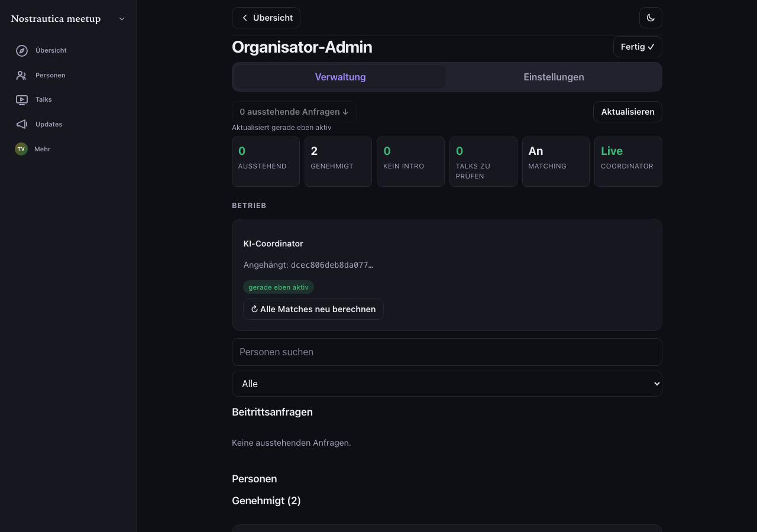Click the Updates megaphone icon in sidebar
757x532 pixels.
tap(22, 125)
